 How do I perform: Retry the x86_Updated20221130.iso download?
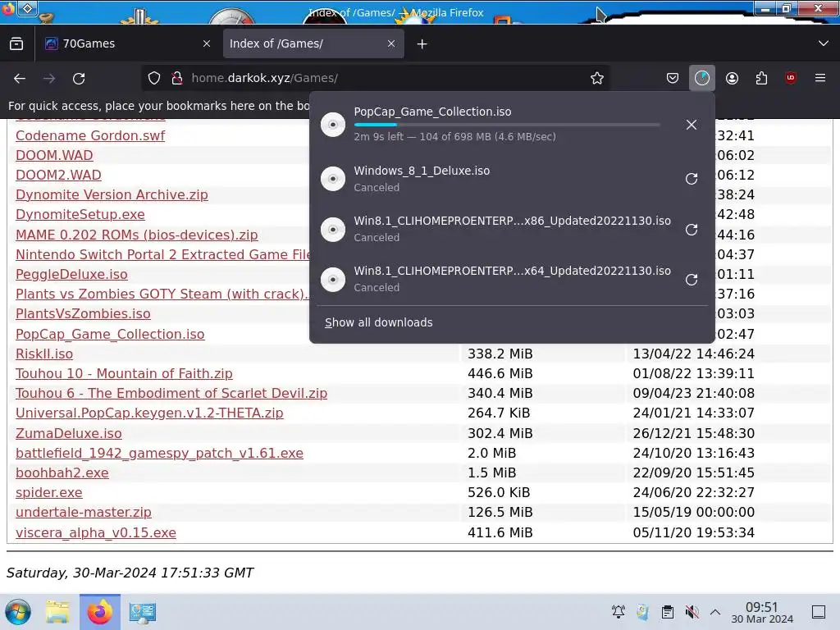[x=692, y=230]
